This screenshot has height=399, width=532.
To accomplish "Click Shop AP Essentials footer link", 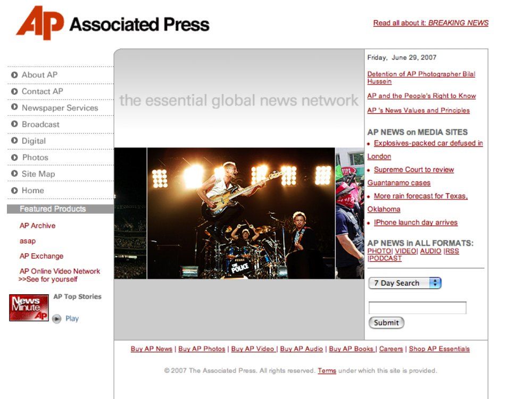I will 439,349.
